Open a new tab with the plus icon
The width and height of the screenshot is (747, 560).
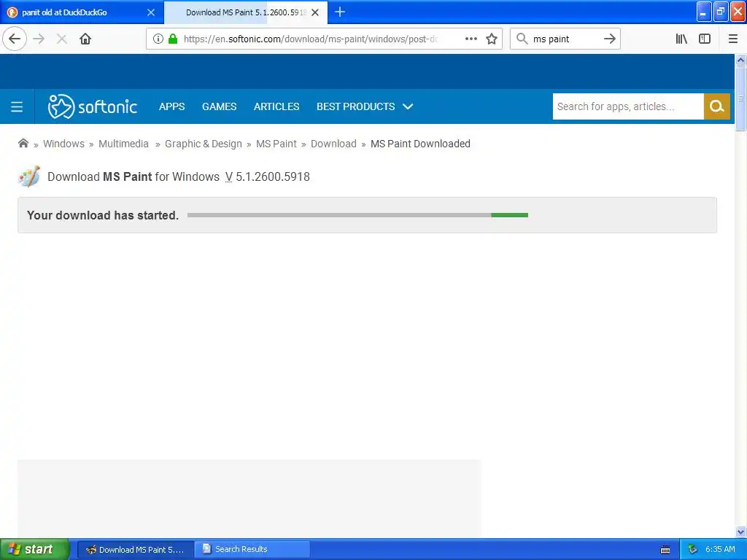(340, 12)
